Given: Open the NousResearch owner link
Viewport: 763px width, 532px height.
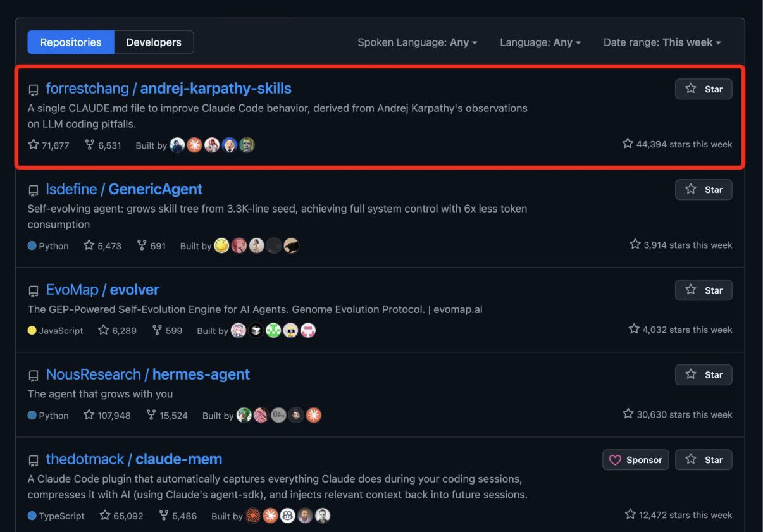Looking at the screenshot, I should pyautogui.click(x=93, y=374).
